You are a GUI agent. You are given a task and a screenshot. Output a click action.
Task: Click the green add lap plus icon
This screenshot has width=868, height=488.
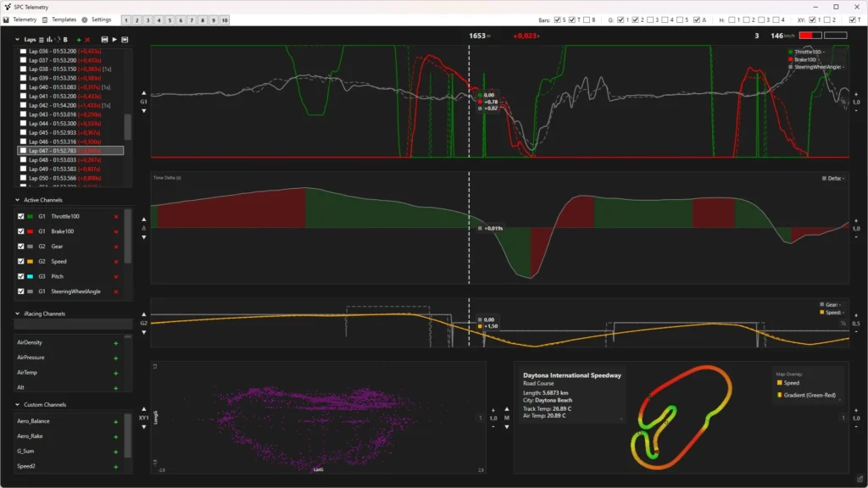(78, 40)
